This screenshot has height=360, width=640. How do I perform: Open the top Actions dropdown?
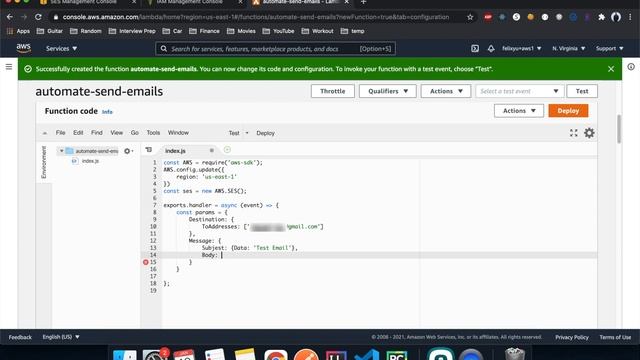coord(446,91)
